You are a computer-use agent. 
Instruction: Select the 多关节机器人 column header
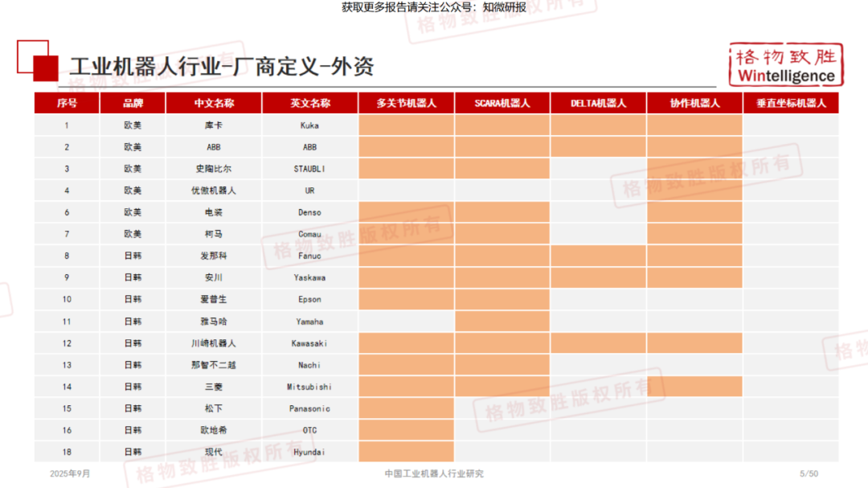point(407,103)
